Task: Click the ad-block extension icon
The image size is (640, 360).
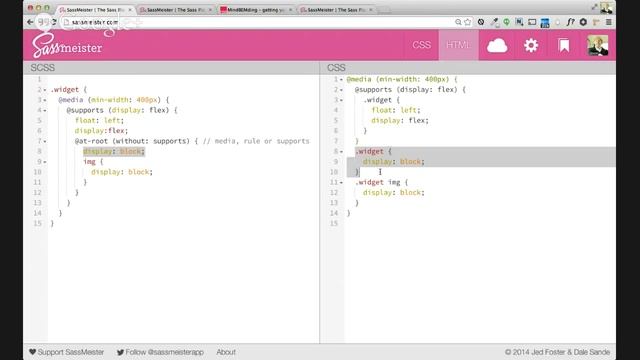Action: [x=481, y=22]
